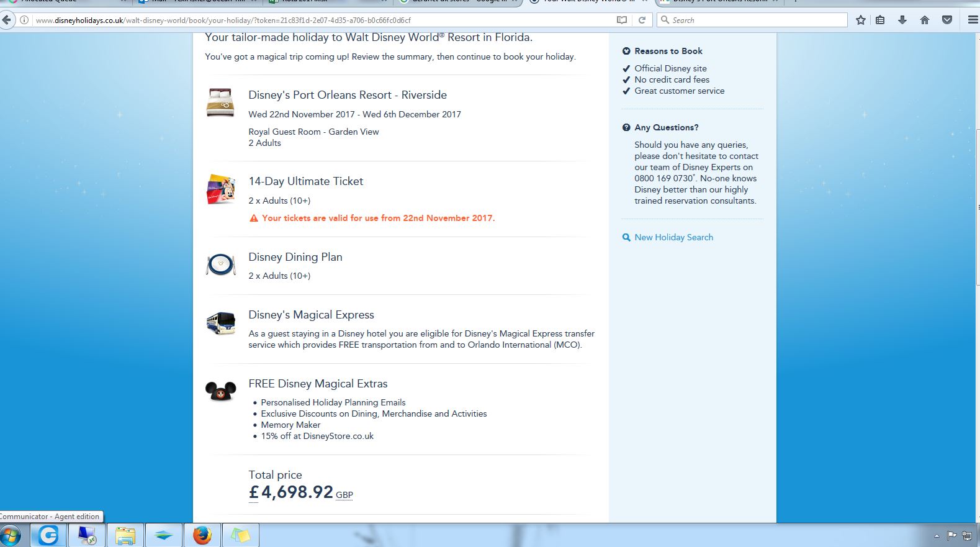Open sticky notes icon in taskbar
980x547 pixels.
240,535
